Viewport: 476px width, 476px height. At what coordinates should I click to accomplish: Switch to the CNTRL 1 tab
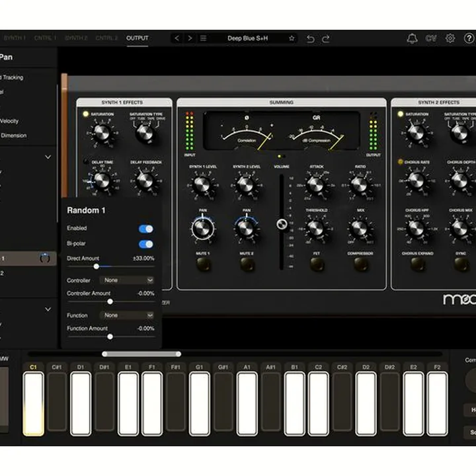pyautogui.click(x=45, y=38)
